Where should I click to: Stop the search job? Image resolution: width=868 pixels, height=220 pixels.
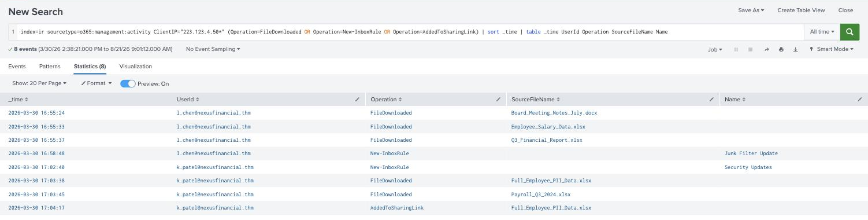751,50
